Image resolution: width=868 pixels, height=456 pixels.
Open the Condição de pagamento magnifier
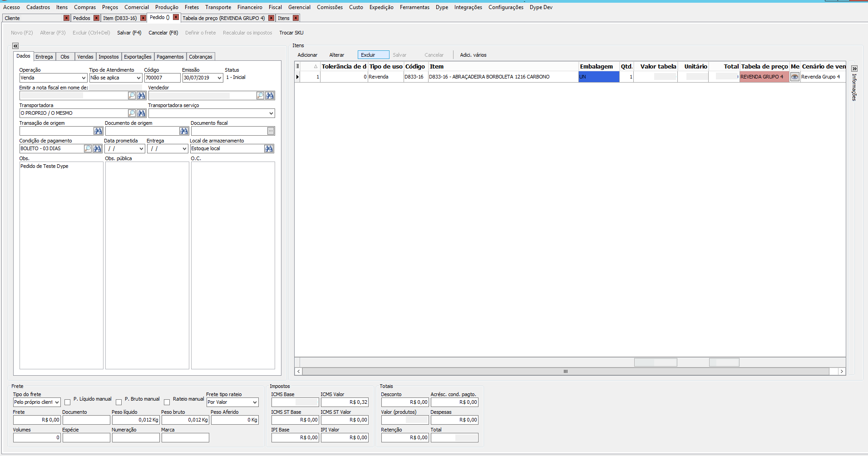click(88, 149)
